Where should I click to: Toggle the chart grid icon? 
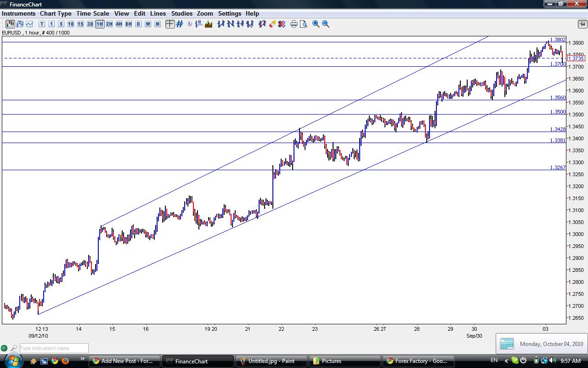[x=180, y=24]
